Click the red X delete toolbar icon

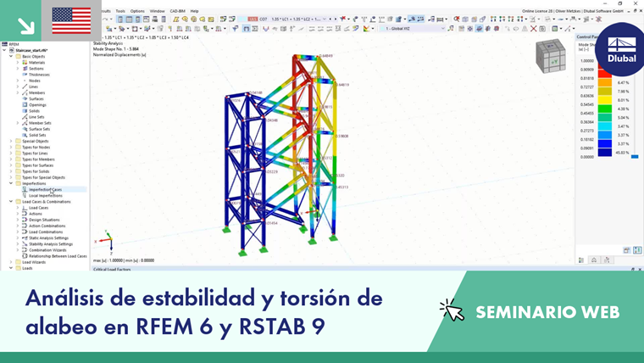click(x=534, y=28)
